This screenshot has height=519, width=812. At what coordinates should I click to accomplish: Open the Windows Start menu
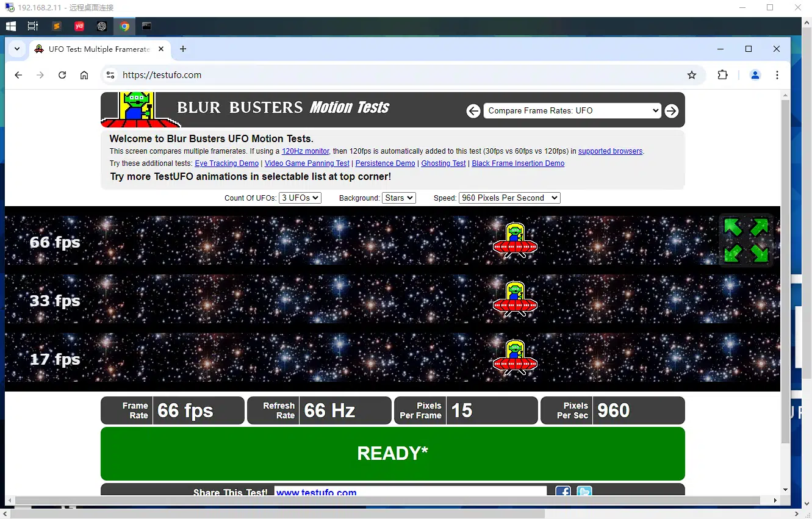11,26
